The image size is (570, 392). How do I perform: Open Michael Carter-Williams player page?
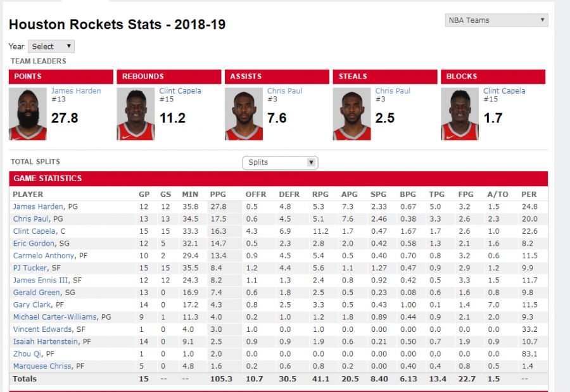pyautogui.click(x=55, y=317)
